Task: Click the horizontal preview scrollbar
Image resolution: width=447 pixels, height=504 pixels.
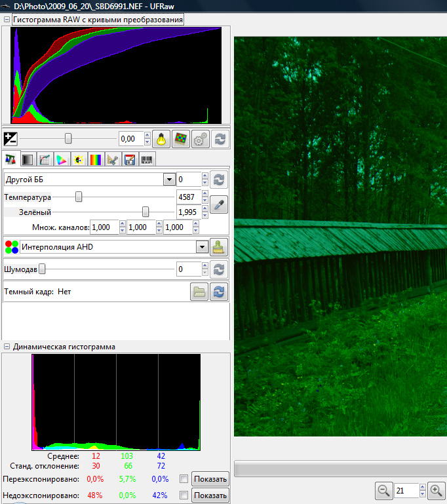Action: pos(341,469)
